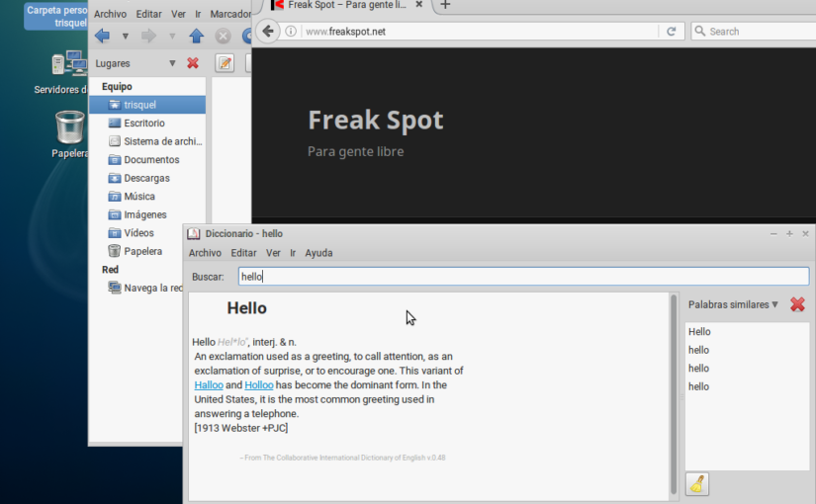Expand the Palabras similares dropdown
This screenshot has width=816, height=504.
click(x=774, y=304)
